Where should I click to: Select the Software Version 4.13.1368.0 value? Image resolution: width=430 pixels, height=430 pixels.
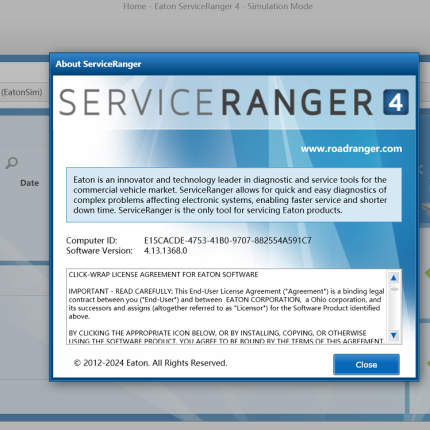[165, 251]
